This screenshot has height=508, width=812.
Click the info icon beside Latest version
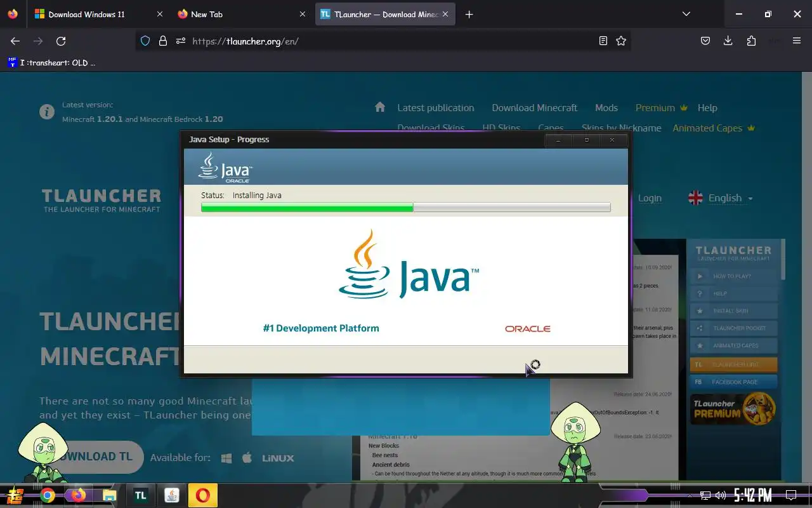click(47, 112)
